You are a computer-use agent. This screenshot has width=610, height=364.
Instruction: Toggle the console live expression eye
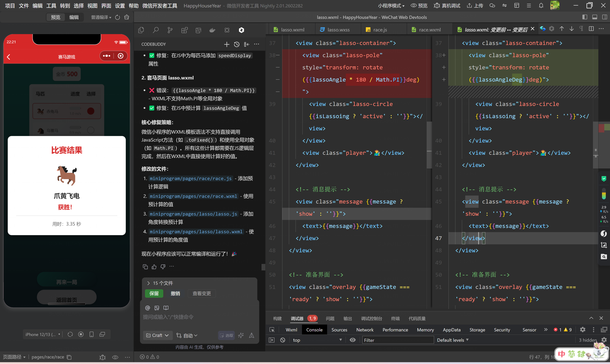[x=352, y=340]
